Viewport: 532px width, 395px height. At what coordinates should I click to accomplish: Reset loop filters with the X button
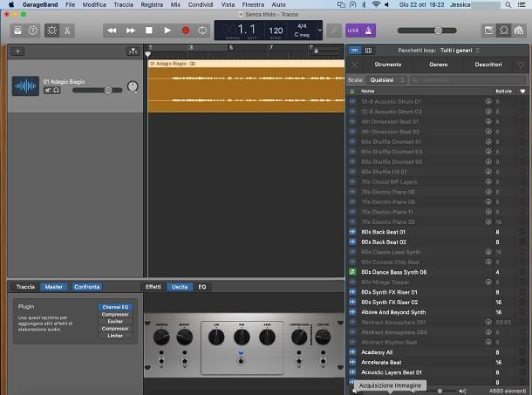click(x=354, y=65)
